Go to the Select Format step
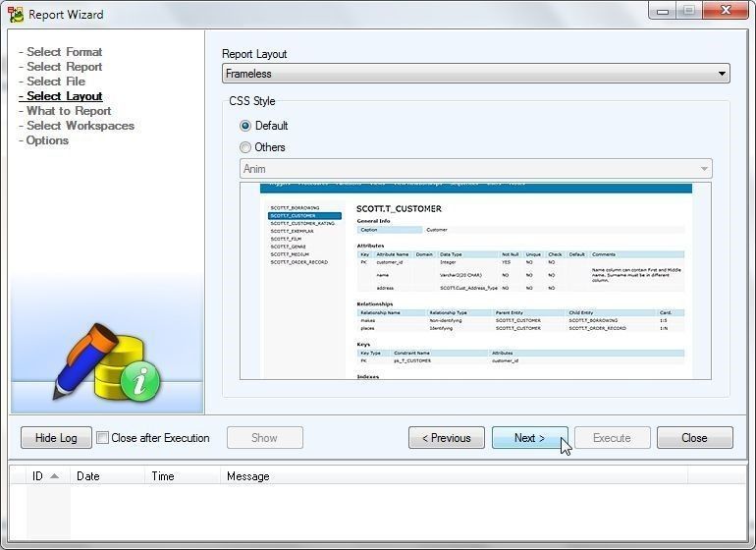The image size is (756, 550). (61, 52)
